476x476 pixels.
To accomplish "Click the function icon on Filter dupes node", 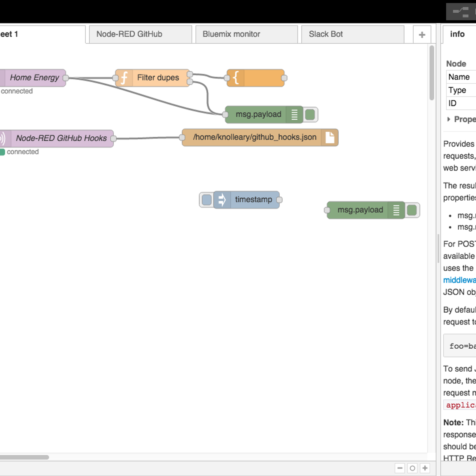I will tap(124, 78).
